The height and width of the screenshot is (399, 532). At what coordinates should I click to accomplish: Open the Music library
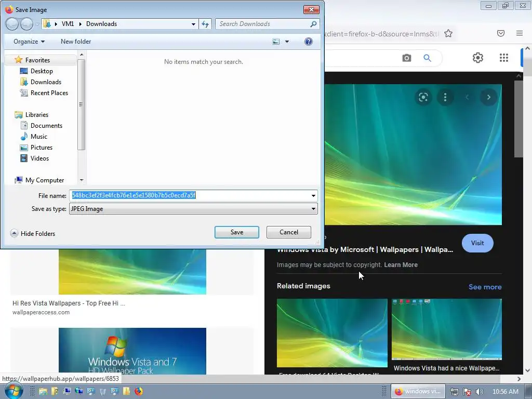pos(38,137)
